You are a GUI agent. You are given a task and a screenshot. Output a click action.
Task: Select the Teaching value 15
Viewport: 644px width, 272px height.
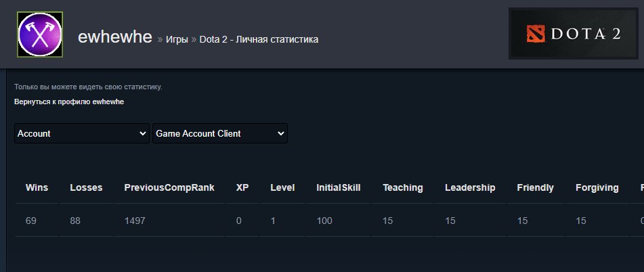tap(388, 221)
